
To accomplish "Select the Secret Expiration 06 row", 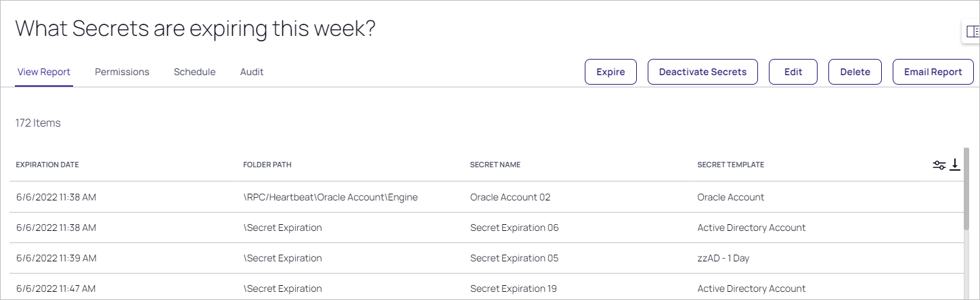I will 487,228.
